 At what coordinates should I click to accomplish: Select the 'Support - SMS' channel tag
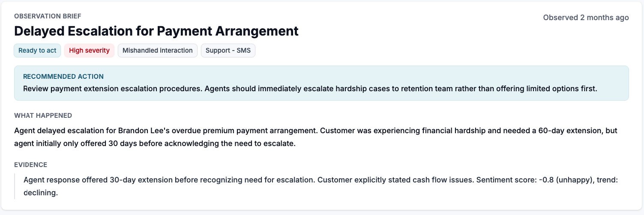[228, 51]
